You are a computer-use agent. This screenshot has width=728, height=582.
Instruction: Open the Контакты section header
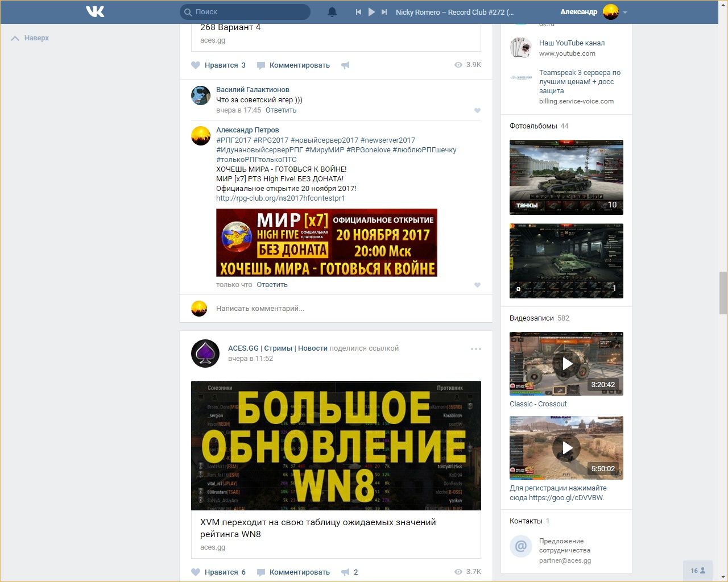coord(526,521)
